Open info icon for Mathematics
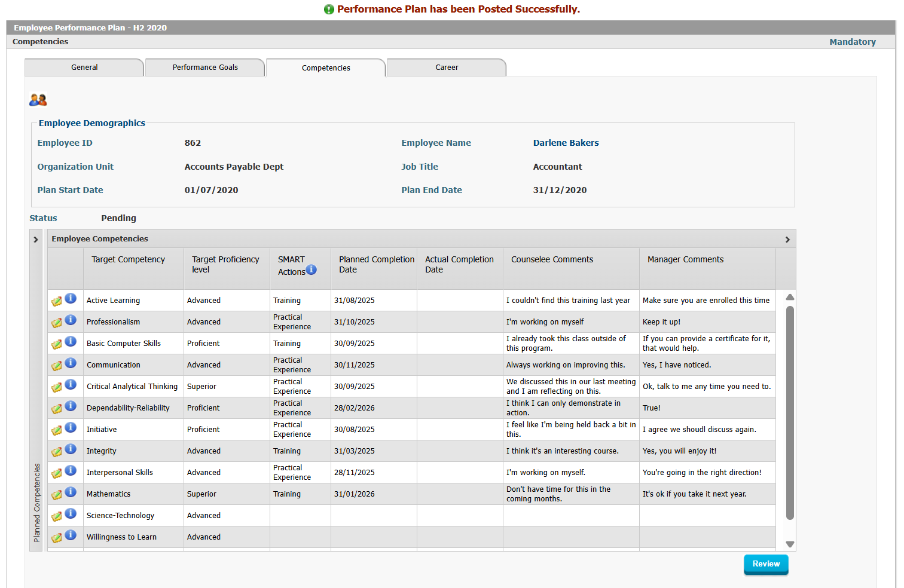This screenshot has height=588, width=904. point(71,492)
